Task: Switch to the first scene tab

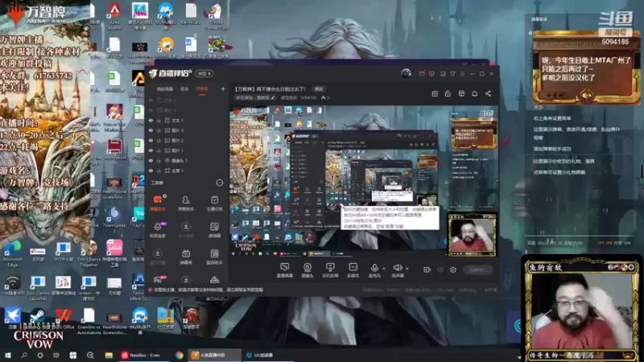Action: tap(165, 89)
